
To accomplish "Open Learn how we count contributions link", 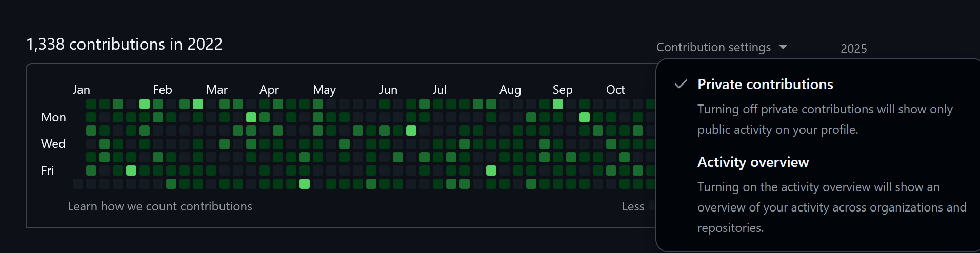I will pos(160,206).
